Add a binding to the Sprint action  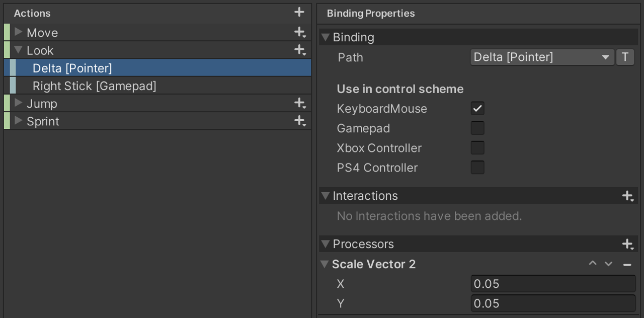tap(299, 120)
